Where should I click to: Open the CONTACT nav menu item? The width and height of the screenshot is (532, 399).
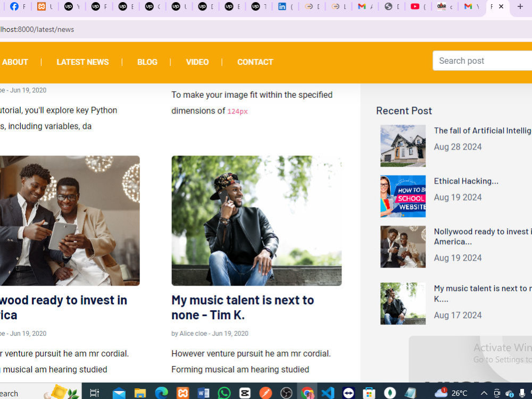tap(255, 62)
